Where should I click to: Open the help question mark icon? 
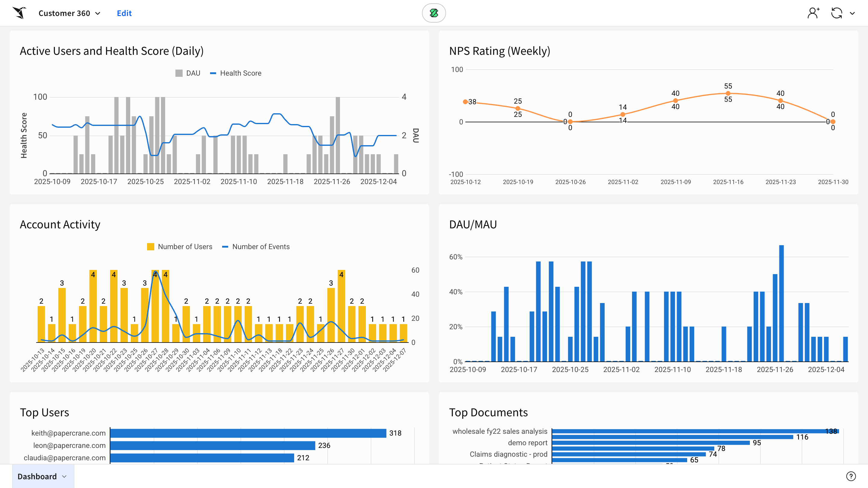point(851,476)
